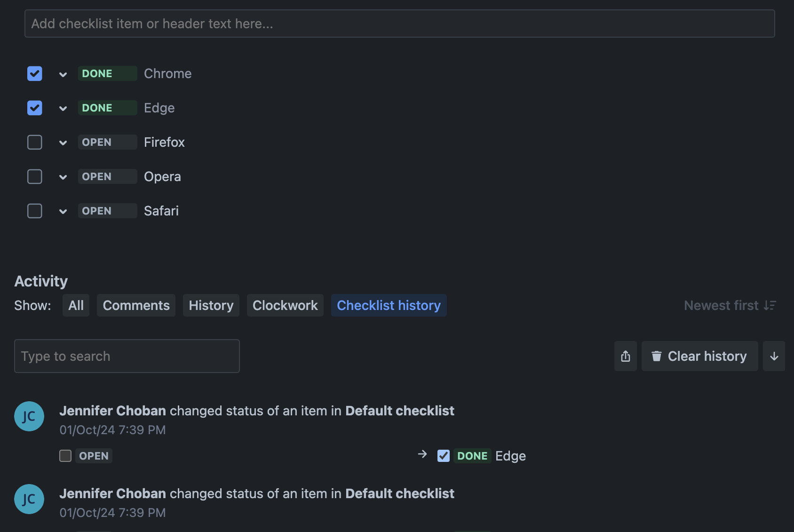Click the OPEN status badge for Firefox
Image resolution: width=794 pixels, height=532 pixels.
[x=107, y=142]
